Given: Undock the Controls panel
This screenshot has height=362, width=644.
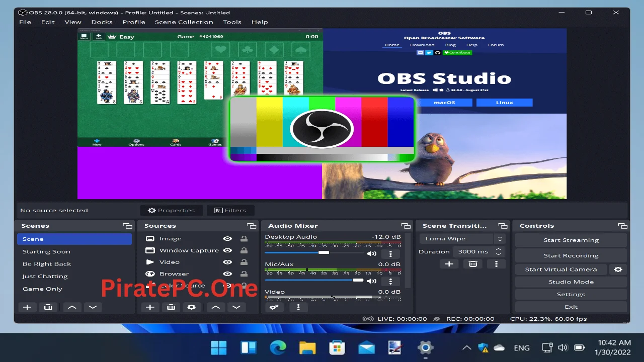Looking at the screenshot, I should tap(623, 226).
